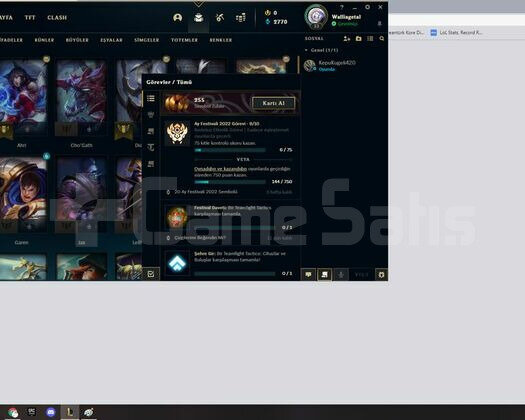
Task: Click the Şahın Giz mission blue chevron icon
Action: coord(177,263)
